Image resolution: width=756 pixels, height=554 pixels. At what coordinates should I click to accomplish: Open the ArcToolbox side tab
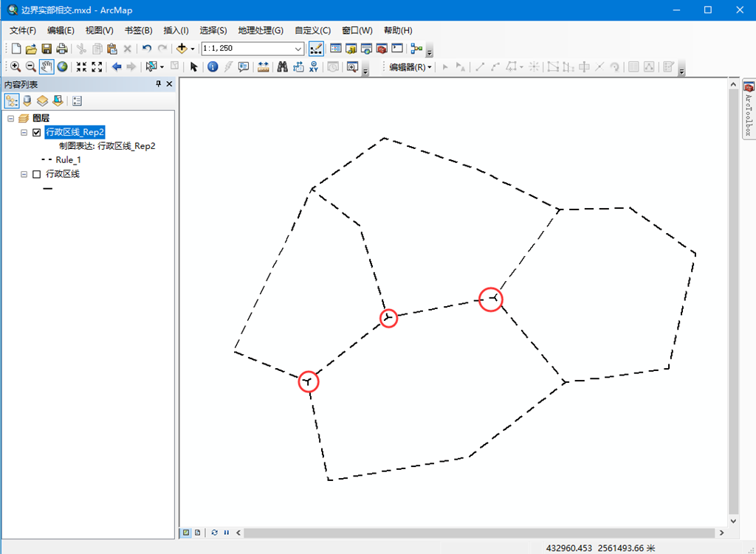pos(749,109)
